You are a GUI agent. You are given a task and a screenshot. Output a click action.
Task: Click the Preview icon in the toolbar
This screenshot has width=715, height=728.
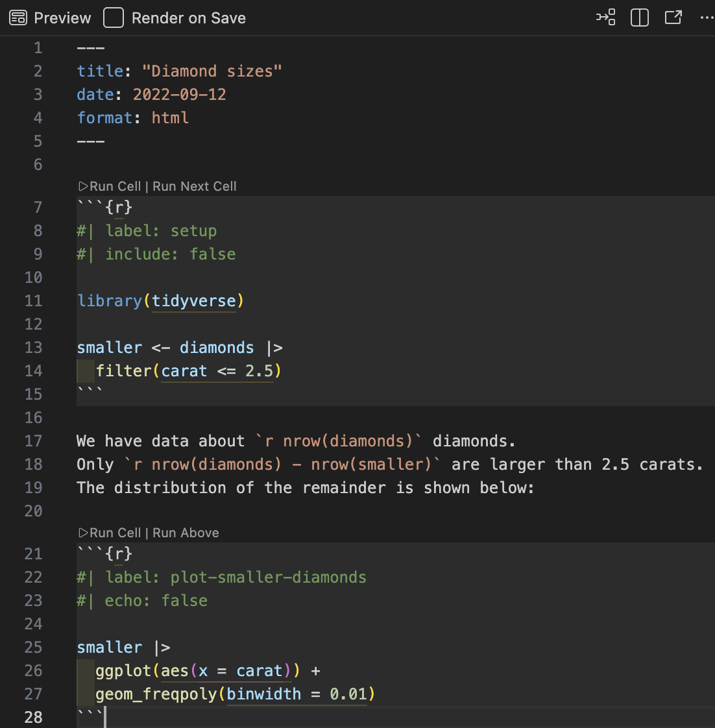tap(18, 18)
